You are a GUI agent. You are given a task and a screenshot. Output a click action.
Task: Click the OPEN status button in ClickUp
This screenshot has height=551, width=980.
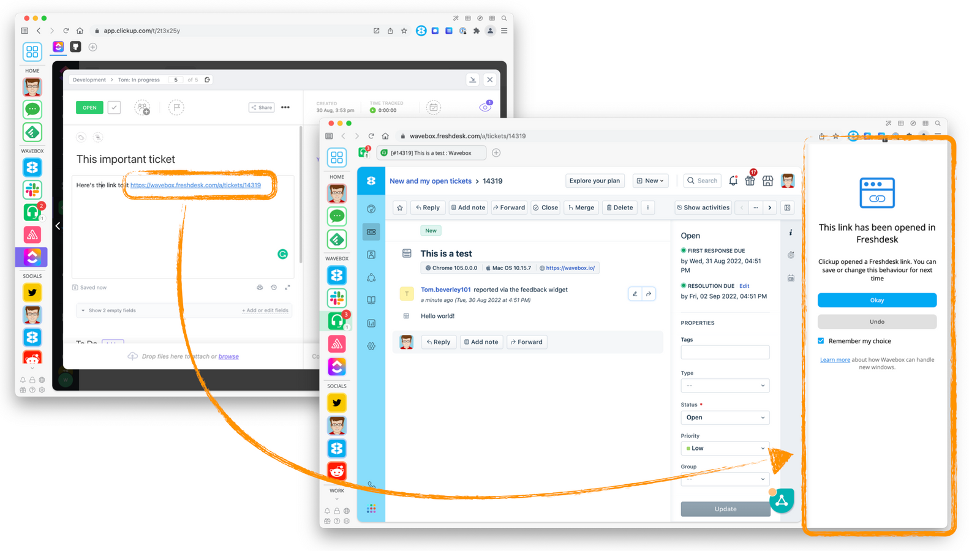pos(89,107)
